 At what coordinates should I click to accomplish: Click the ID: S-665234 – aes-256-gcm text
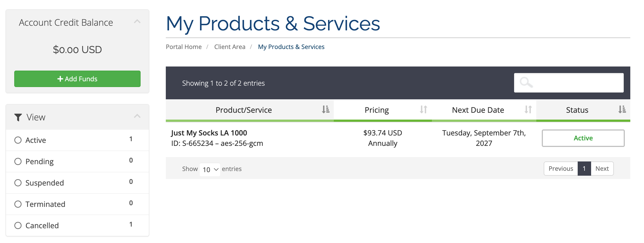point(217,143)
